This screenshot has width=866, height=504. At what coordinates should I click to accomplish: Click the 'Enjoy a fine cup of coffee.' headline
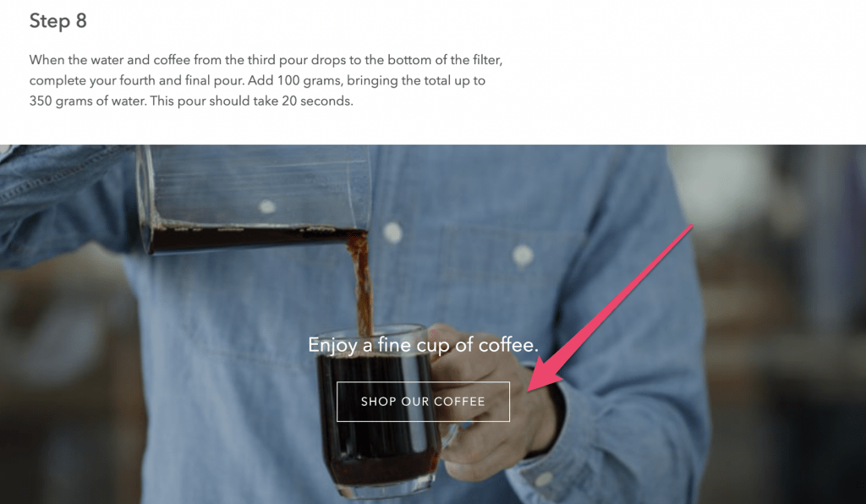[x=423, y=344]
